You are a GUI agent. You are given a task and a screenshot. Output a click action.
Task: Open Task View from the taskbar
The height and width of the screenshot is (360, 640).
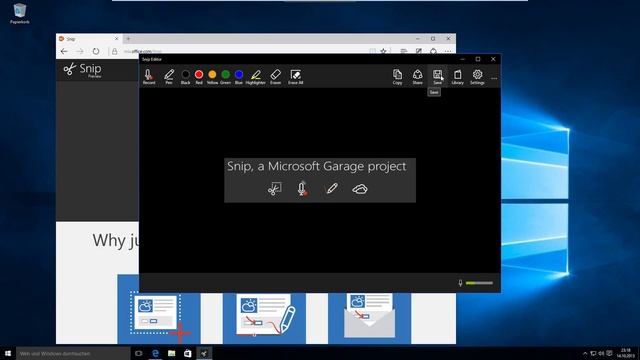[139, 353]
